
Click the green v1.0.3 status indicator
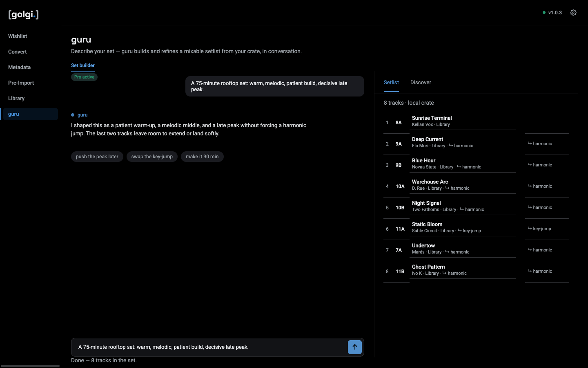coord(552,13)
